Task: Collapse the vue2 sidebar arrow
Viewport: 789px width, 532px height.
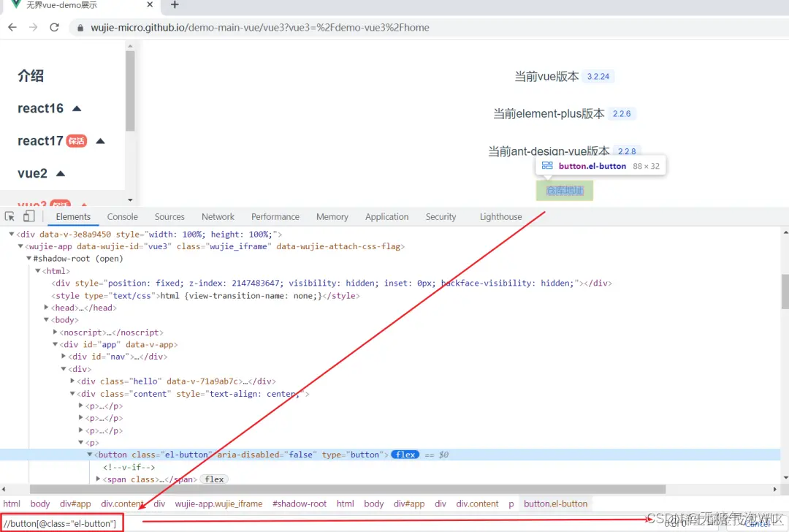Action: click(61, 174)
